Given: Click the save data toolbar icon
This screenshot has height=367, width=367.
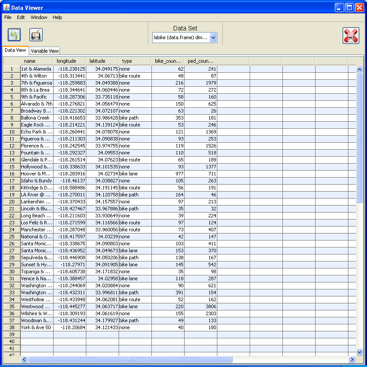Looking at the screenshot, I should click(x=36, y=35).
